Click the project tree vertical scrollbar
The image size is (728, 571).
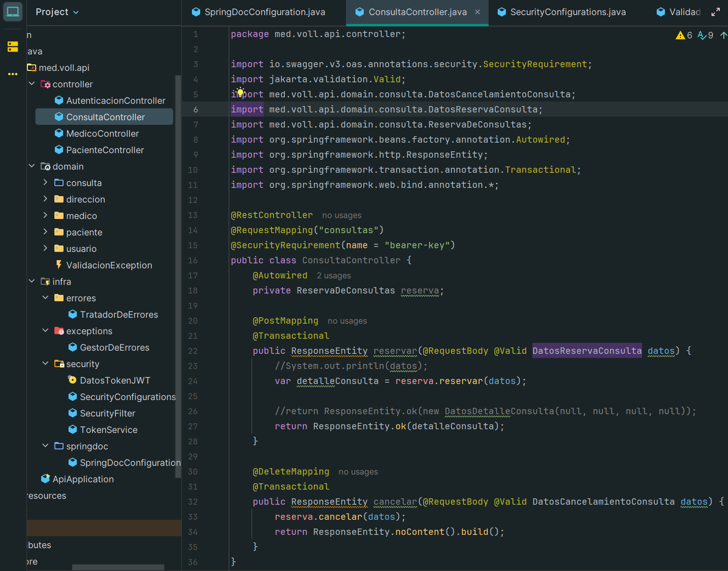click(178, 277)
